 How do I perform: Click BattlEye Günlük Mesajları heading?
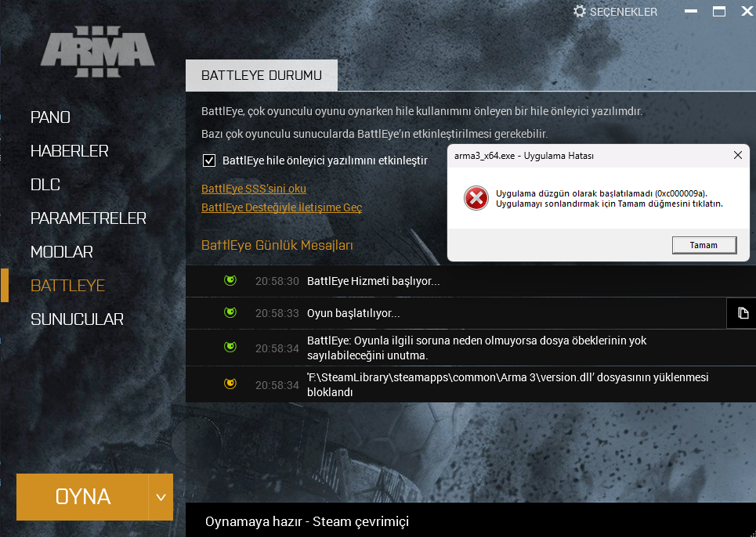[x=277, y=245]
